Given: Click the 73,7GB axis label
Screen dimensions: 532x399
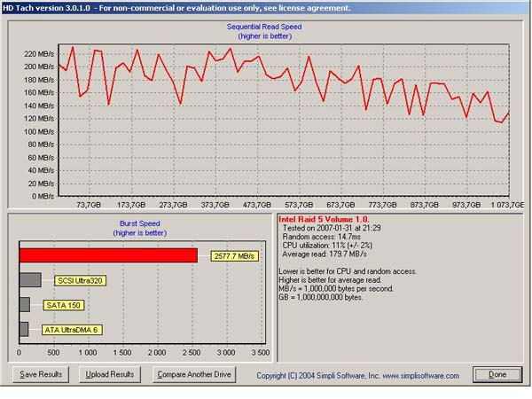Looking at the screenshot, I should (89, 205).
